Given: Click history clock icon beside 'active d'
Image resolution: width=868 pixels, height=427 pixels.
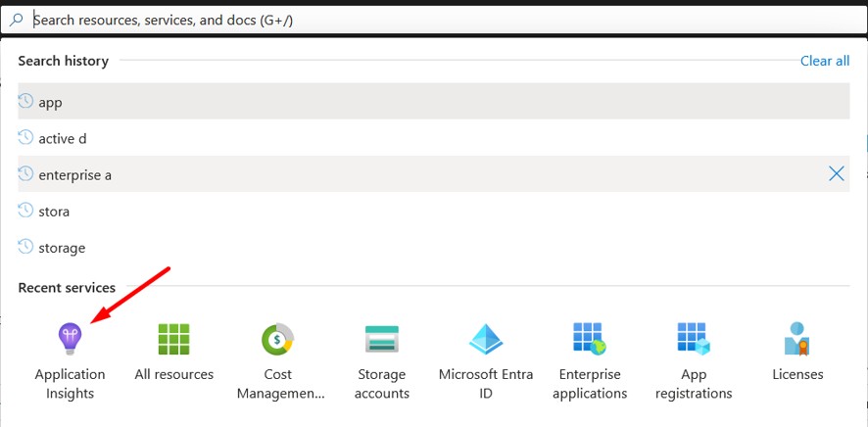Looking at the screenshot, I should click(x=25, y=137).
